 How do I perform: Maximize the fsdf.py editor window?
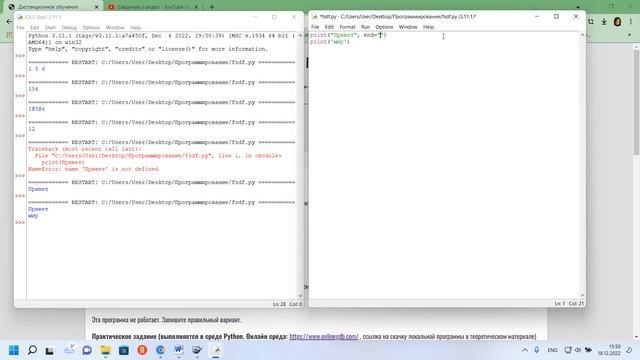coord(556,16)
